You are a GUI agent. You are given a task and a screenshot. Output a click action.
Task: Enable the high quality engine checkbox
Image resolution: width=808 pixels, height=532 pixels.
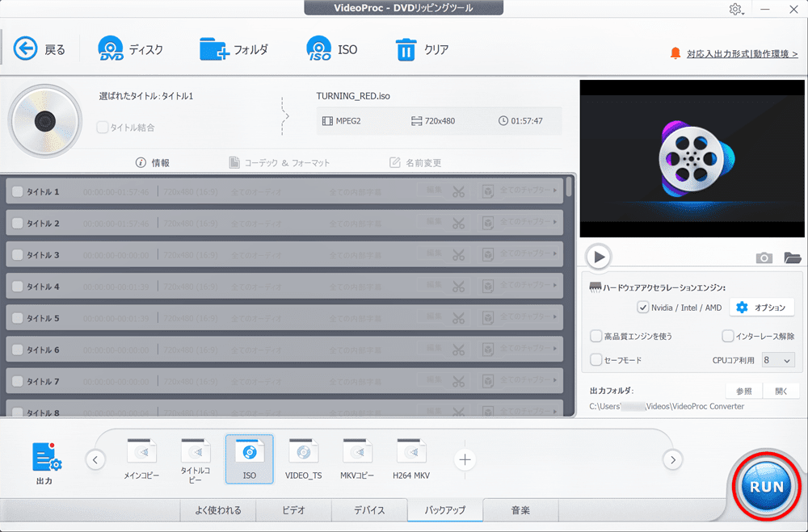(596, 336)
